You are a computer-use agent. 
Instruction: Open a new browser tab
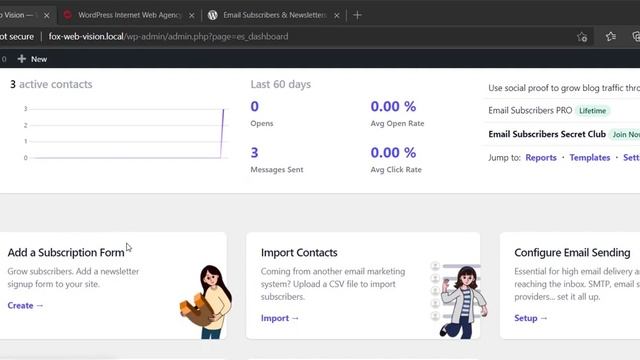[x=357, y=15]
